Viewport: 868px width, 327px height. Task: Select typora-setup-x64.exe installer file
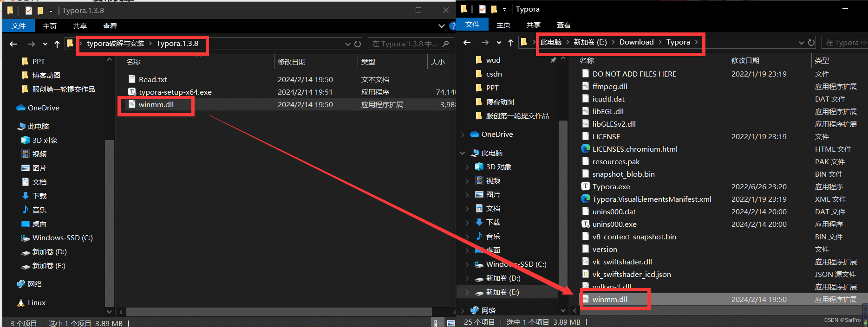(175, 92)
